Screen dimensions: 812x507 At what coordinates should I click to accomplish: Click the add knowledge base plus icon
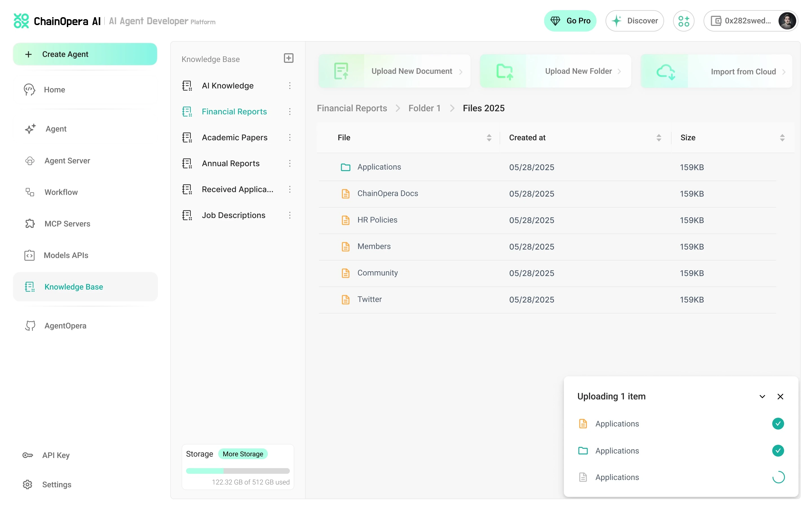coord(288,58)
